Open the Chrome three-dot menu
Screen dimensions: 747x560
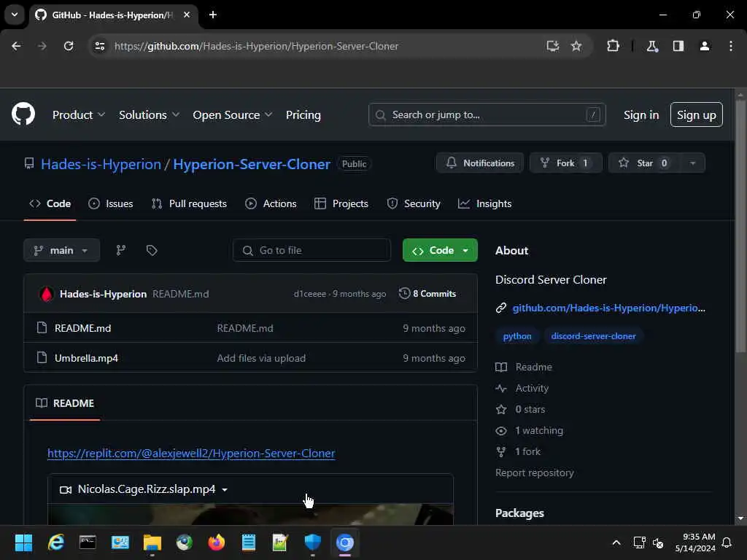click(731, 46)
